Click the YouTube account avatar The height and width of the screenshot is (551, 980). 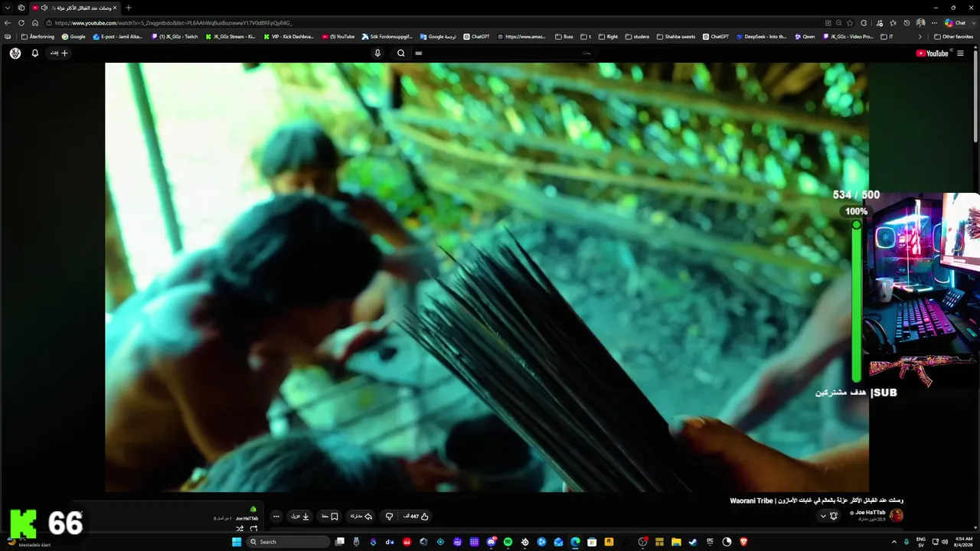point(15,53)
